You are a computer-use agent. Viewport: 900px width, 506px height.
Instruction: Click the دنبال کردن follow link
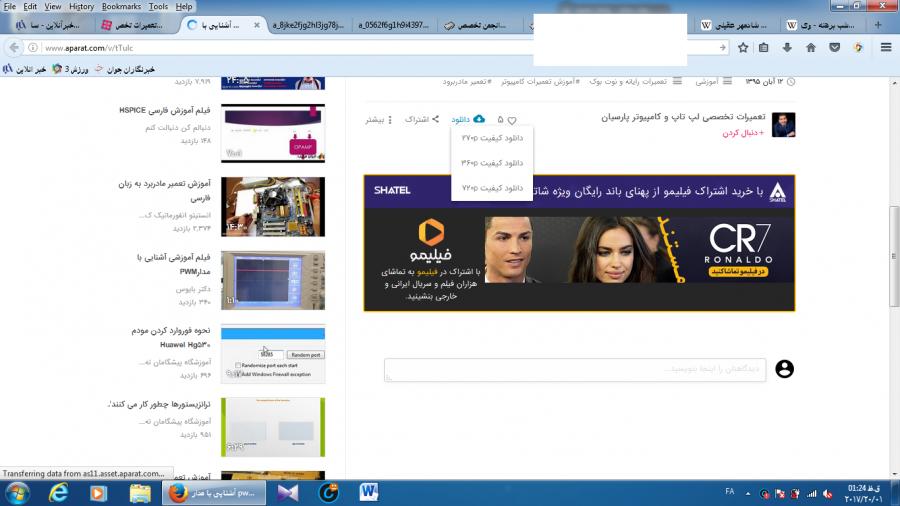(x=743, y=133)
